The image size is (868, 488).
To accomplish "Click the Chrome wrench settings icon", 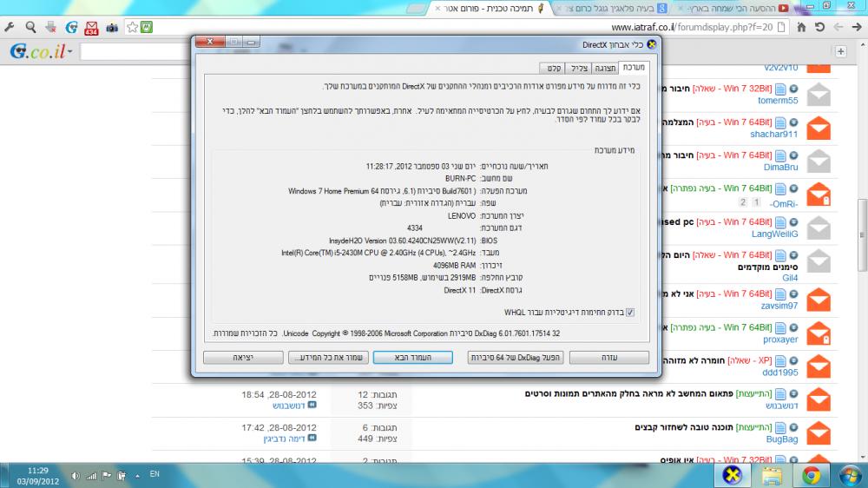I will click(x=10, y=27).
